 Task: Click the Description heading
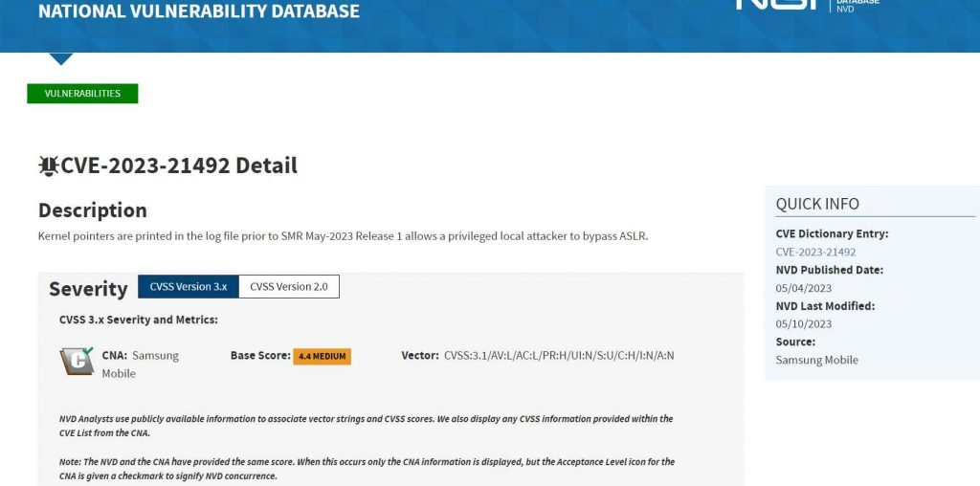tap(93, 210)
